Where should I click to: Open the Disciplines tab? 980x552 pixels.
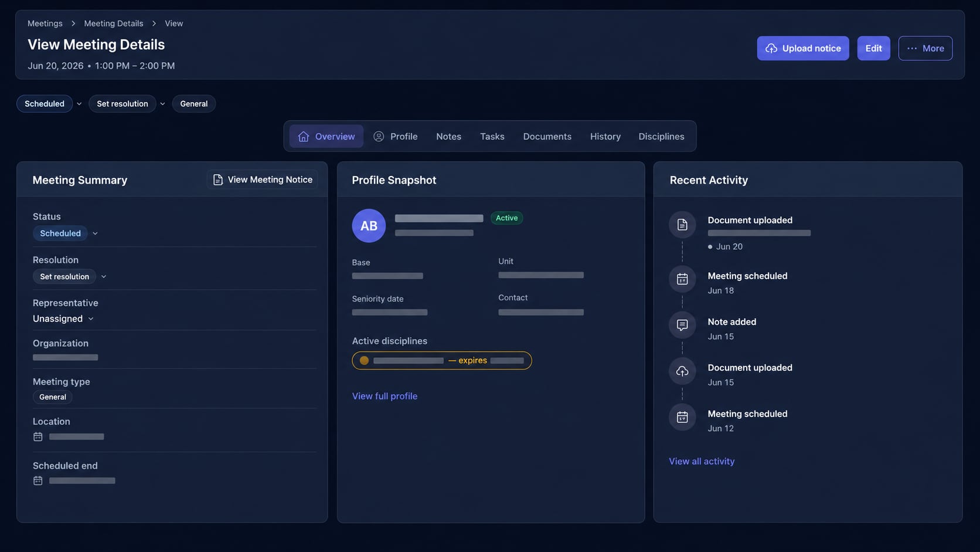[661, 137]
